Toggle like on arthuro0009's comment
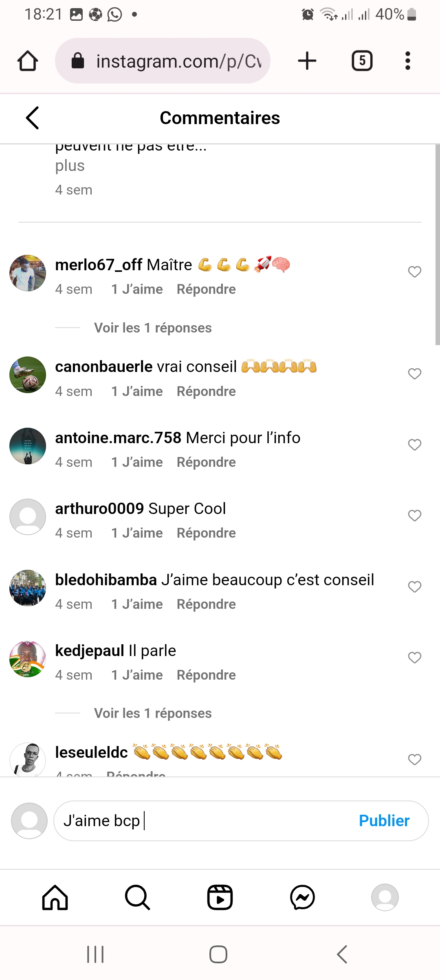Screen dimensions: 440x980 pos(414,516)
